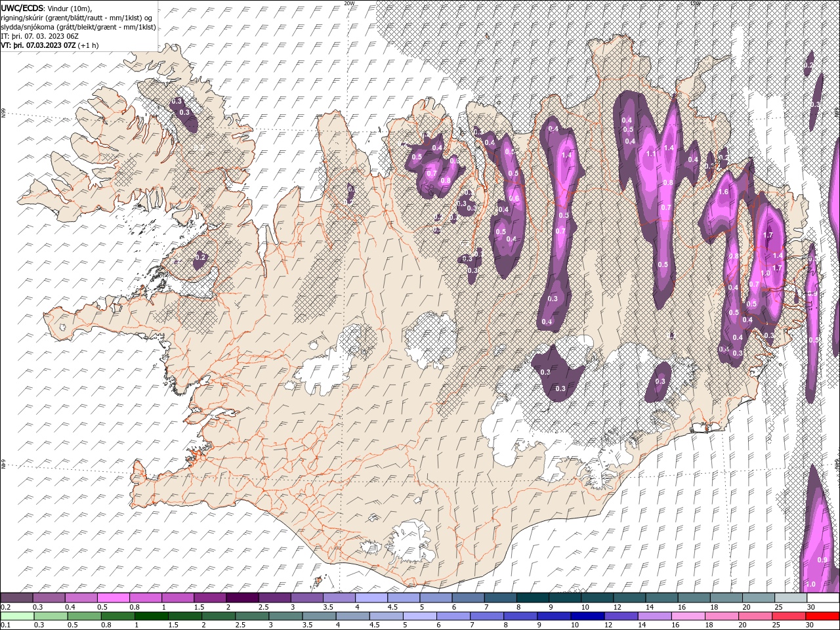Click the 'VT: þri. 07.03.2023 07Z' valid time
The image size is (840, 630).
point(38,45)
